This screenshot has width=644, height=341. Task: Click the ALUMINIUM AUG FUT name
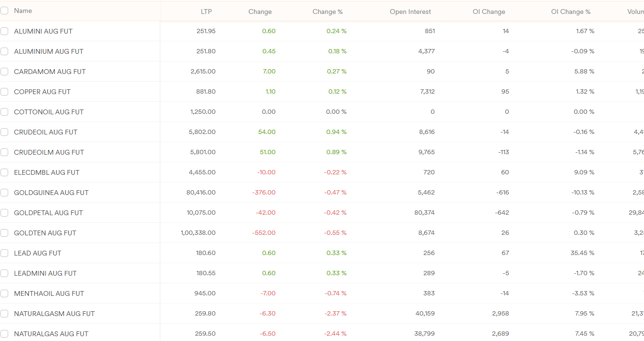[49, 51]
